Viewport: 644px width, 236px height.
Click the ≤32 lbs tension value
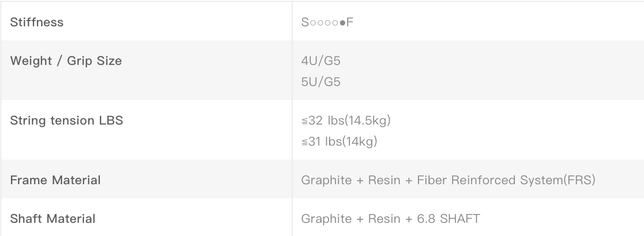tap(318, 121)
